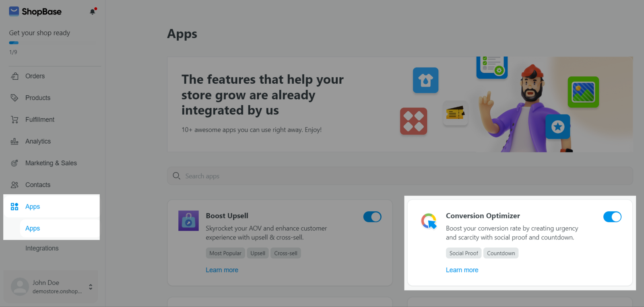Click John Doe's avatar

20,286
